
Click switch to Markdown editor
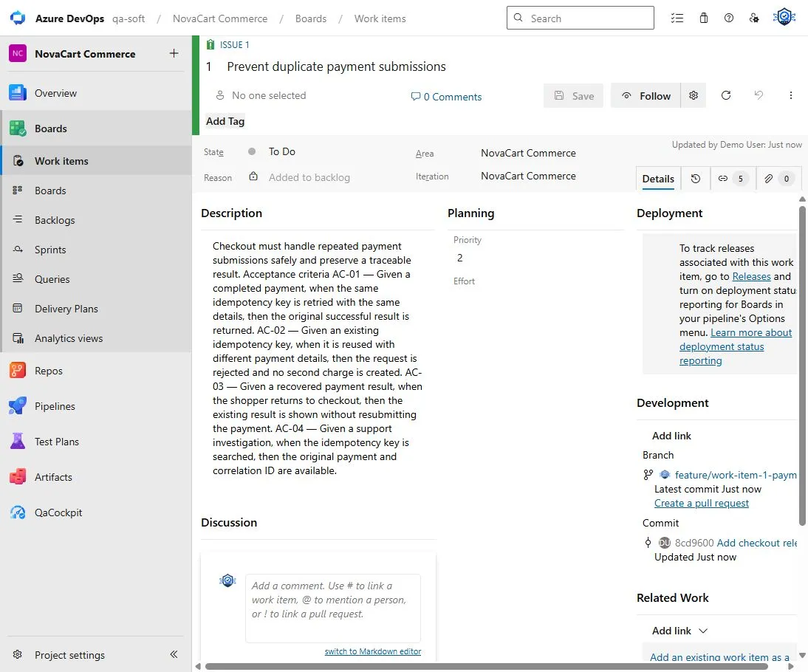coord(372,651)
